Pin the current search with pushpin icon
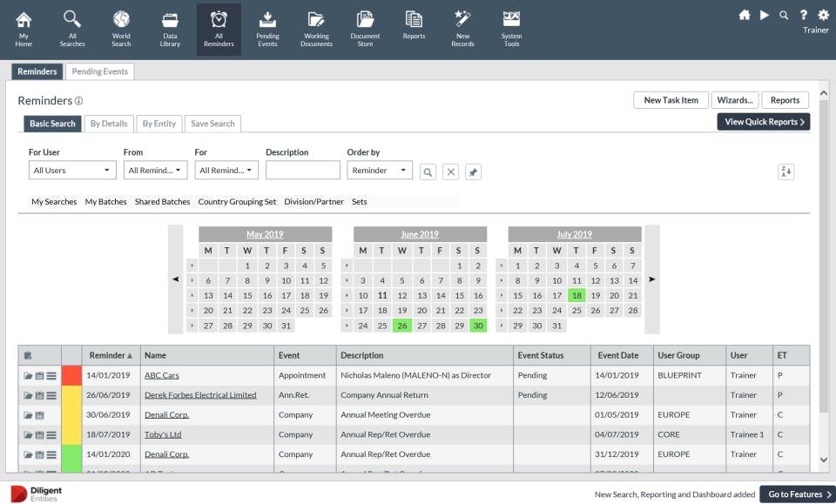The image size is (836, 504). coord(473,171)
